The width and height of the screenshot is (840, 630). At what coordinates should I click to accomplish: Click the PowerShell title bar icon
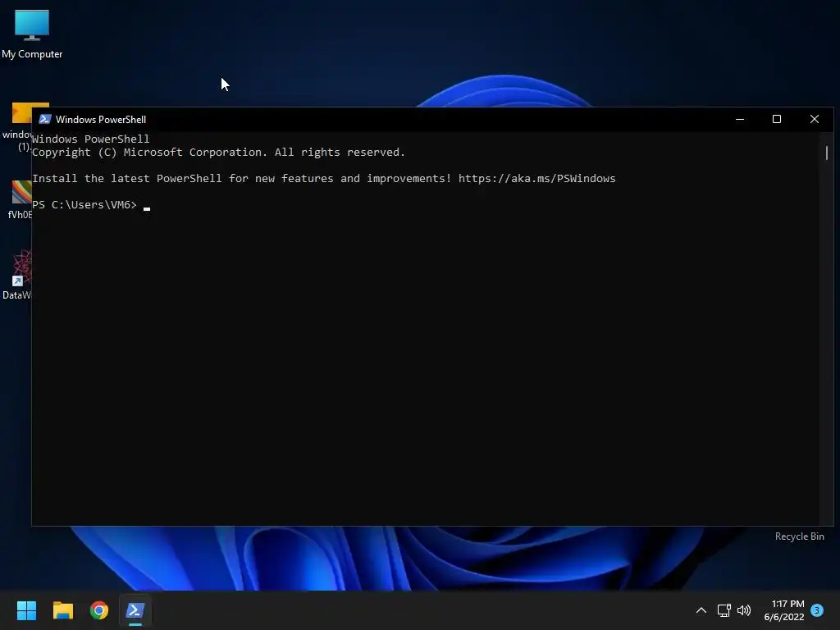click(45, 119)
